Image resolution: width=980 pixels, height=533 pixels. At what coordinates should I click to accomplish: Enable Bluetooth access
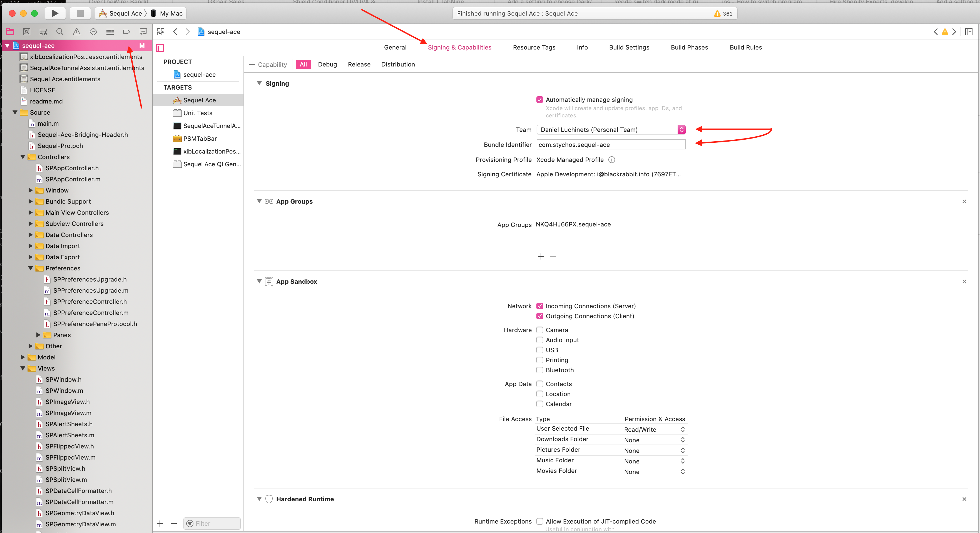click(539, 370)
